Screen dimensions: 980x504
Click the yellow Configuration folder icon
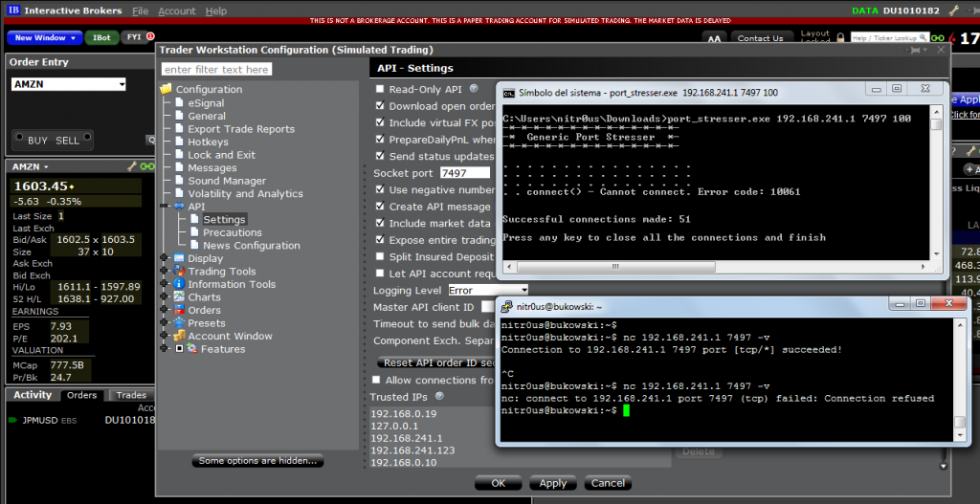166,89
